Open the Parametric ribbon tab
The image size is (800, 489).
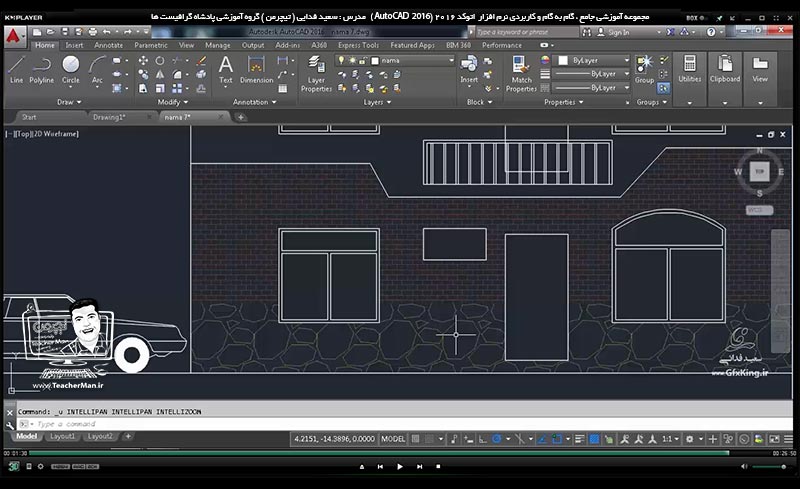(x=151, y=45)
